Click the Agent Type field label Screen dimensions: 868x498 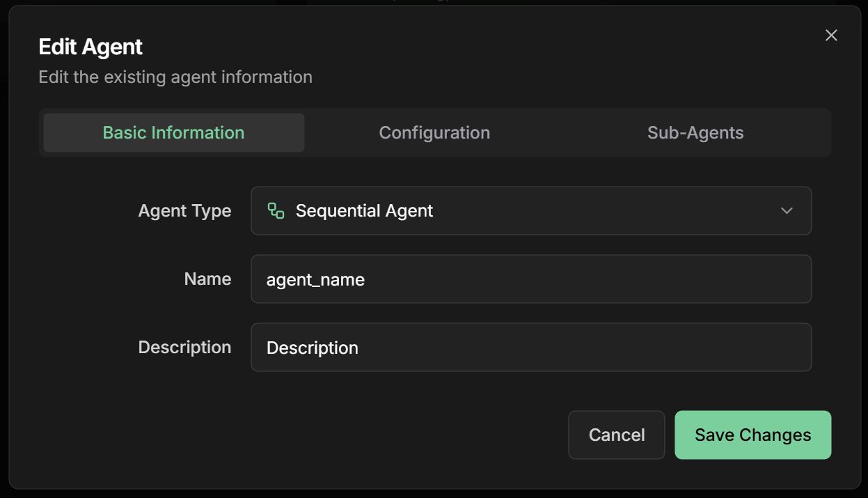pos(184,210)
